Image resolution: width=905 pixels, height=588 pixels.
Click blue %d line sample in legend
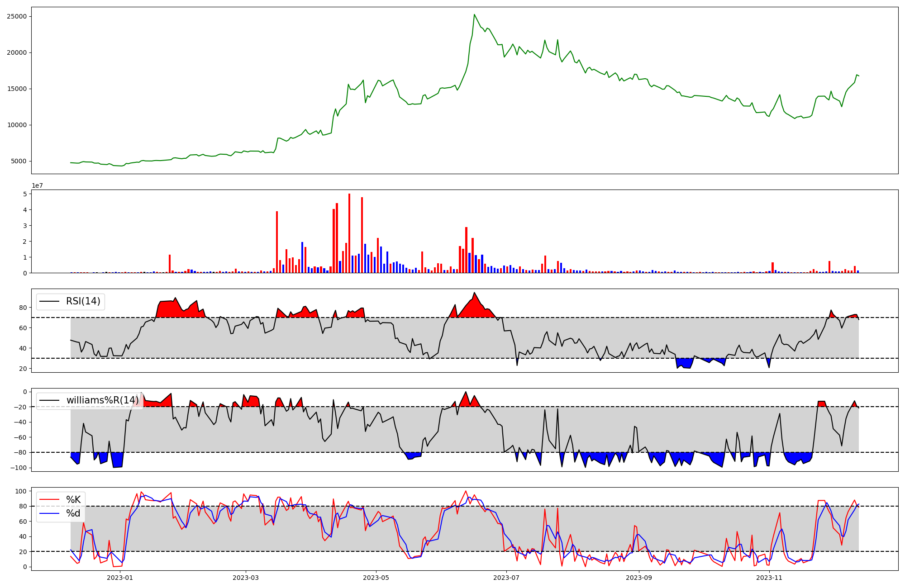49,513
